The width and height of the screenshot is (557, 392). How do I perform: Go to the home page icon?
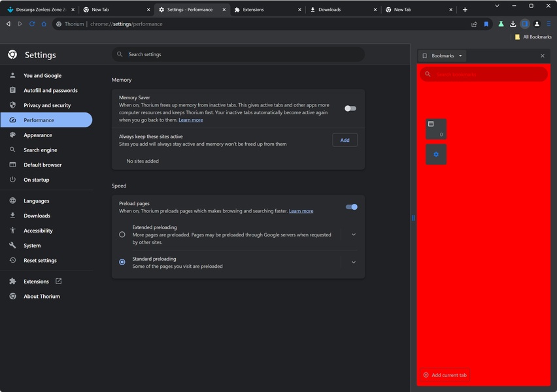click(x=44, y=24)
